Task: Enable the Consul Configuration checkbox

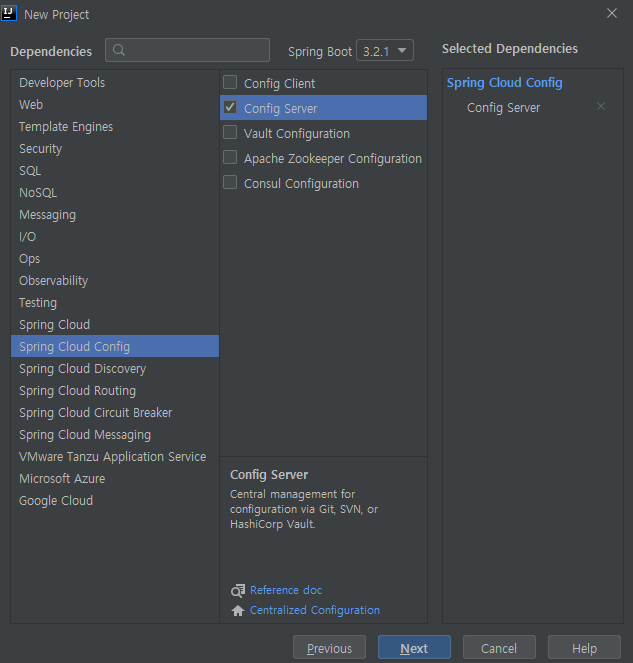Action: [230, 182]
